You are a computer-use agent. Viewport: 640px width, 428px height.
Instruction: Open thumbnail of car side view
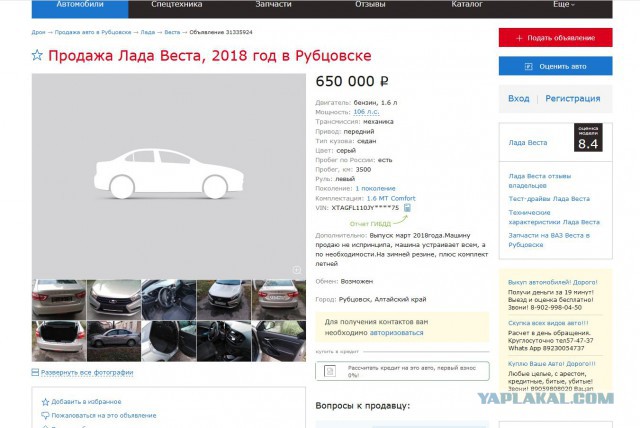pos(114,341)
